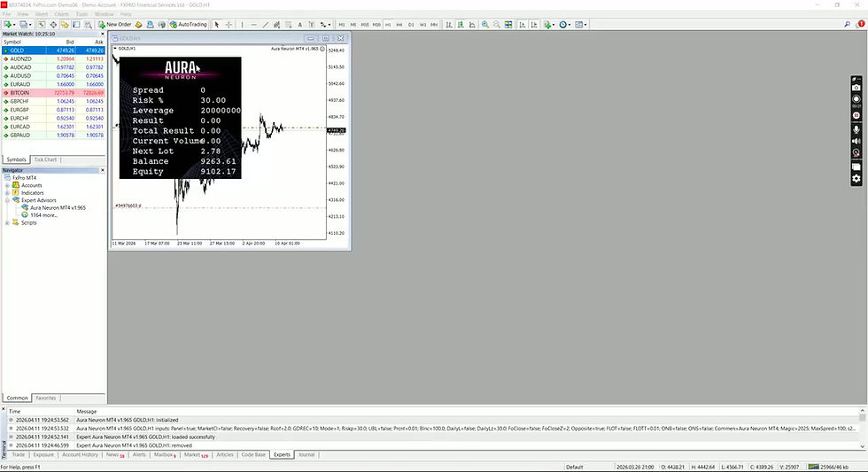Toggle the Navigator folder-star icon
The width and height of the screenshot is (868, 472).
pos(65,24)
